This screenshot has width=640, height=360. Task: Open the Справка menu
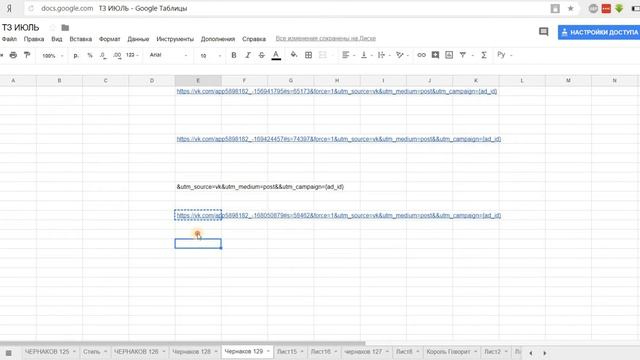pos(254,39)
